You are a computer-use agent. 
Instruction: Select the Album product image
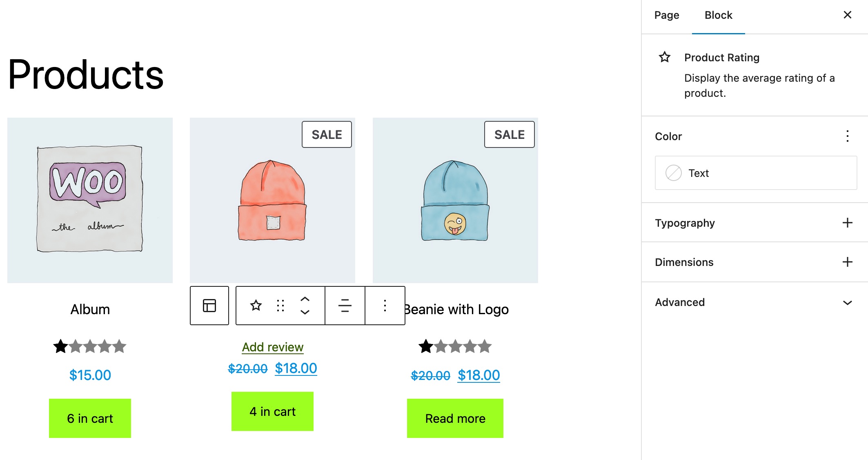(90, 200)
